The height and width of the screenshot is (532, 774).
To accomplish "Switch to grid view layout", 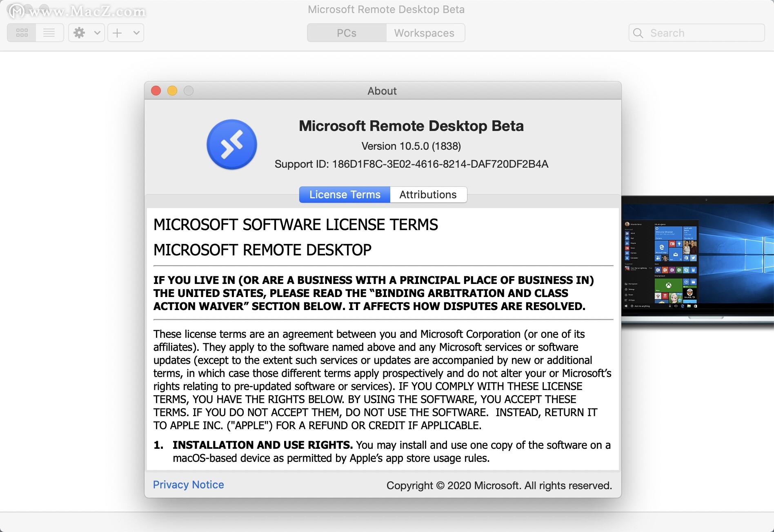I will pyautogui.click(x=22, y=33).
